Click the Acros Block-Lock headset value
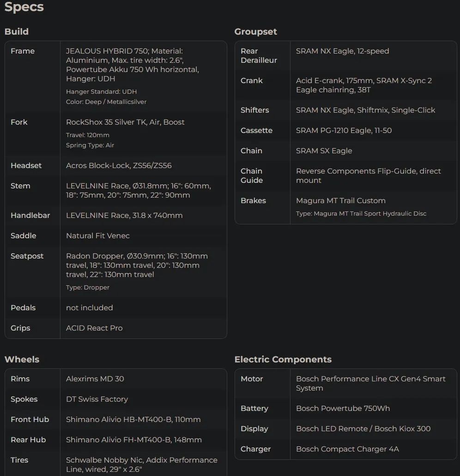The width and height of the screenshot is (460, 476). coord(119,165)
